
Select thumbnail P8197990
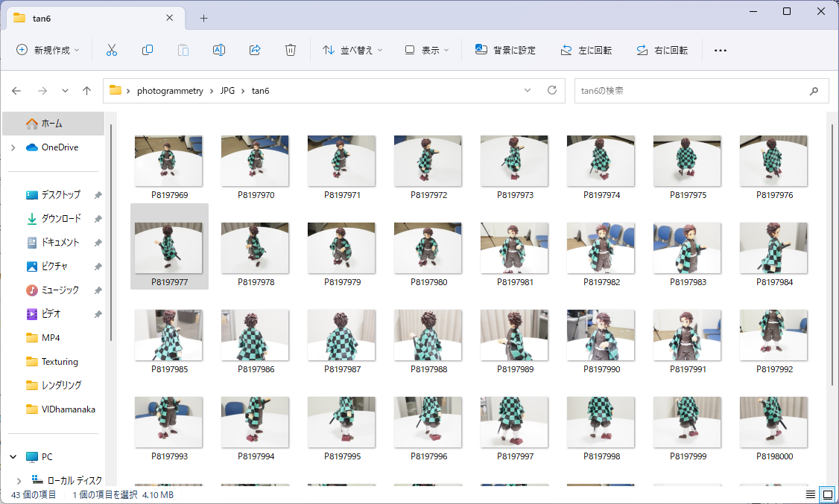click(x=601, y=335)
